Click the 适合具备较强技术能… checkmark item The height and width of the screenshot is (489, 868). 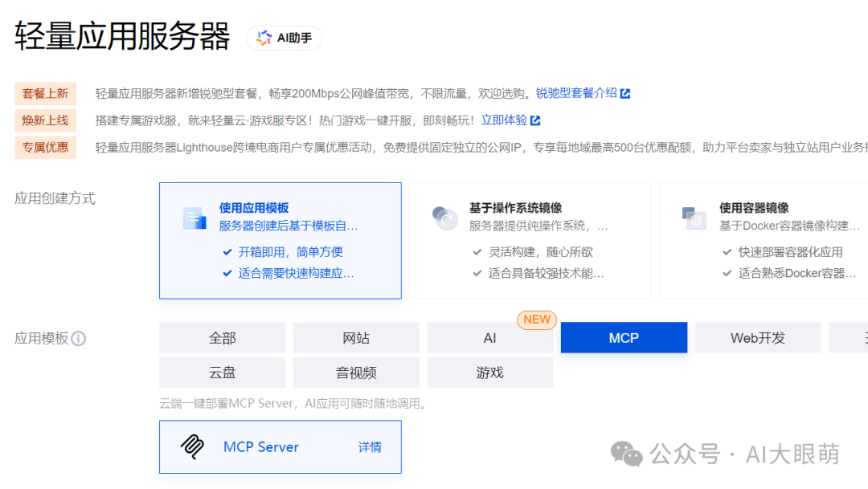(538, 273)
